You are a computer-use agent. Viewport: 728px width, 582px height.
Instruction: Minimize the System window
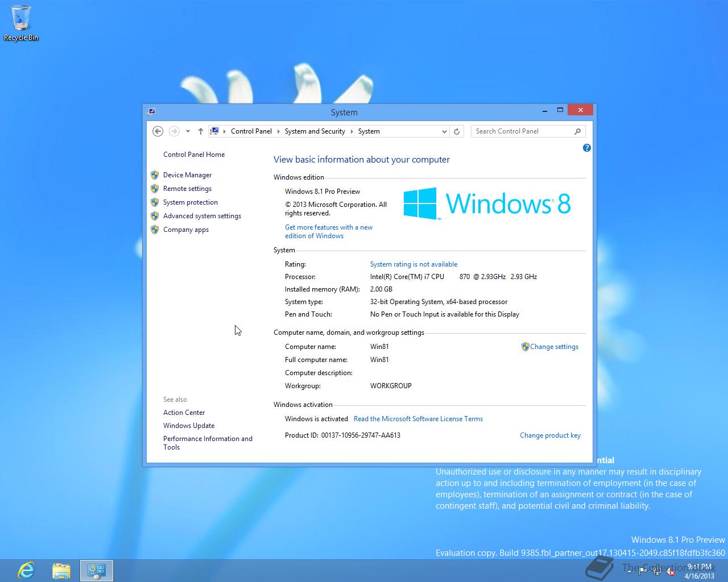coord(544,110)
